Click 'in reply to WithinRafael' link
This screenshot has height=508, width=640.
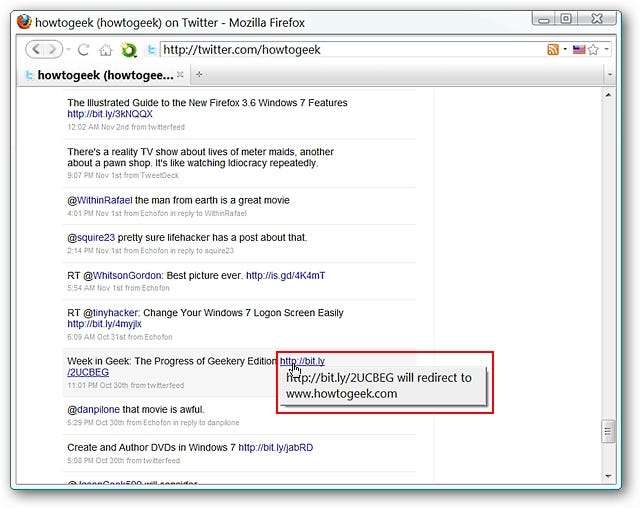pos(208,213)
